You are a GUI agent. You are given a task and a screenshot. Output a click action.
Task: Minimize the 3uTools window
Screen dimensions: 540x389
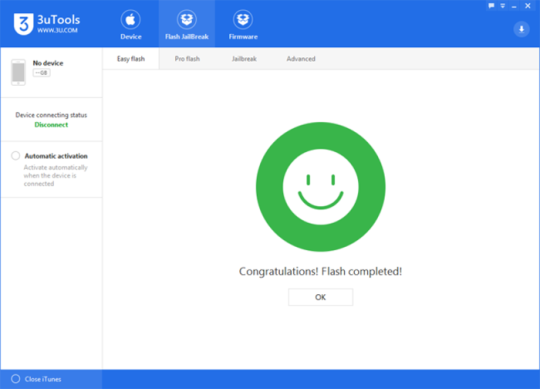[514, 6]
